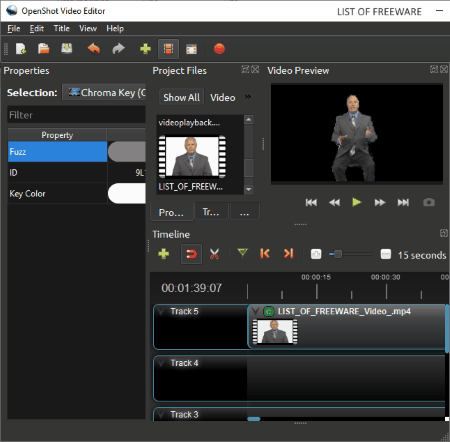The width and height of the screenshot is (450, 442).
Task: Switch to the Tr... transitions tab
Action: [211, 212]
